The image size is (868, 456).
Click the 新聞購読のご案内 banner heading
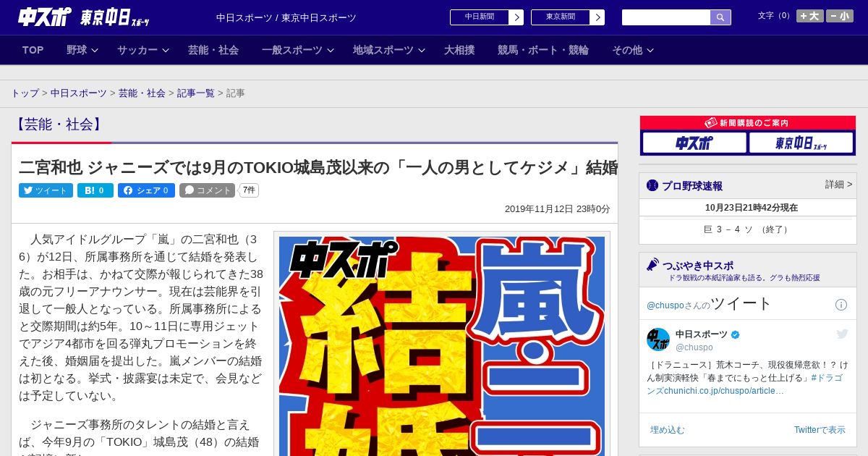tap(748, 123)
